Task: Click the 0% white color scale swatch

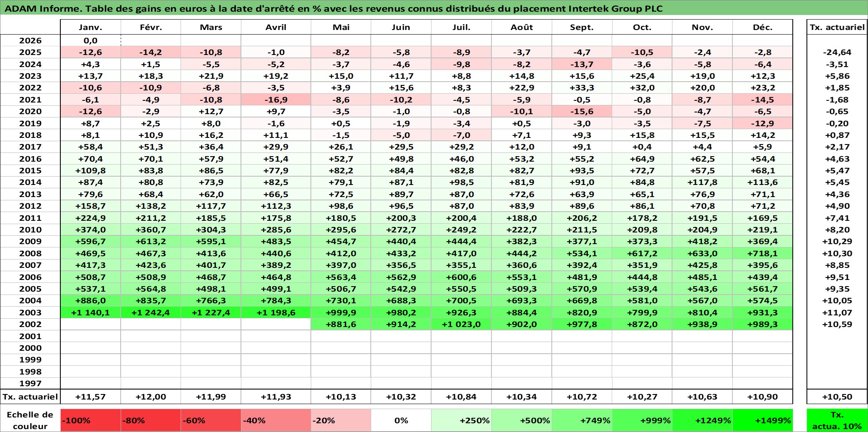Action: click(401, 420)
